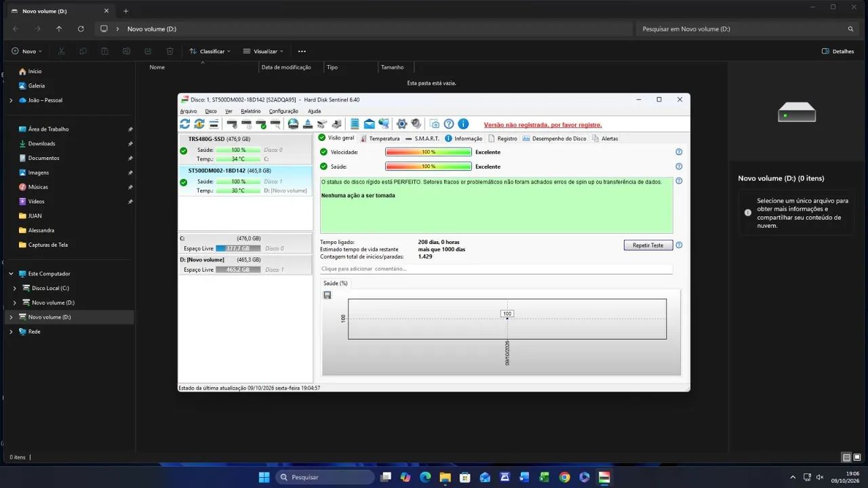This screenshot has height=488, width=868.
Task: Click the refresh disks icon in Hard Disk Sentinel toolbar
Action: (184, 124)
